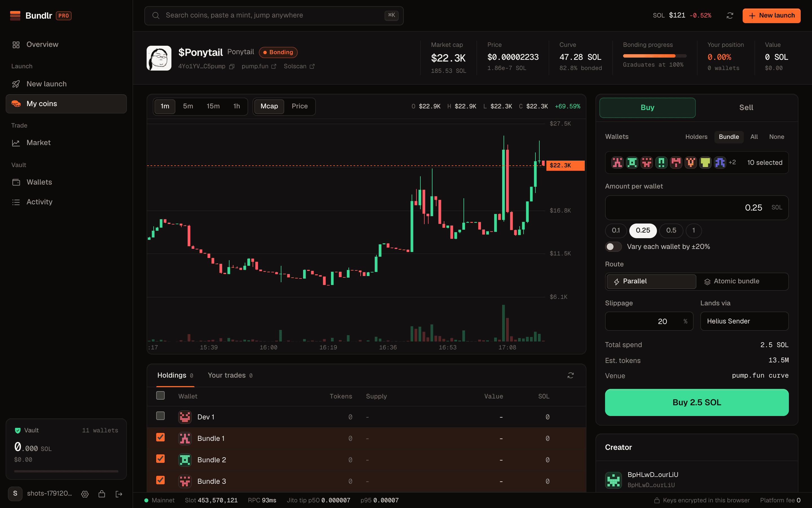Focus the coin search field
The width and height of the screenshot is (812, 508).
(x=274, y=16)
